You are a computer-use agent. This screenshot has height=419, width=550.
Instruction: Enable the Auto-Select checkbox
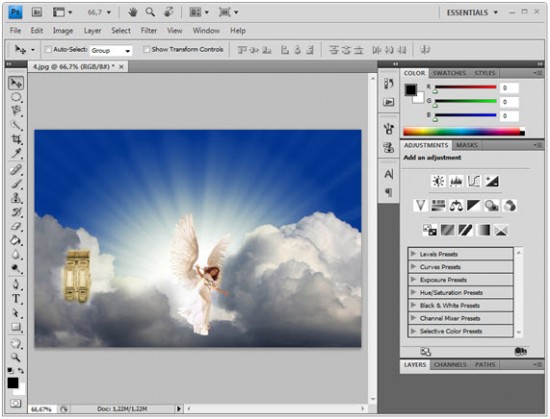tap(48, 49)
